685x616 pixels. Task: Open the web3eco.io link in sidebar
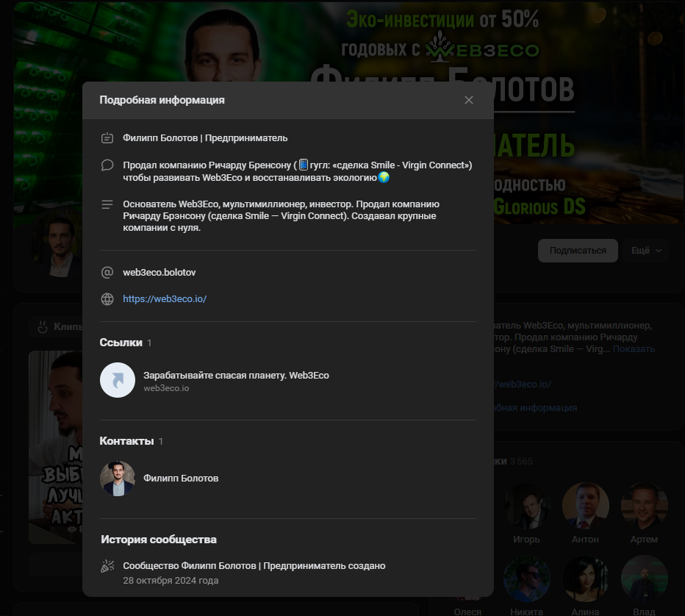click(x=523, y=384)
